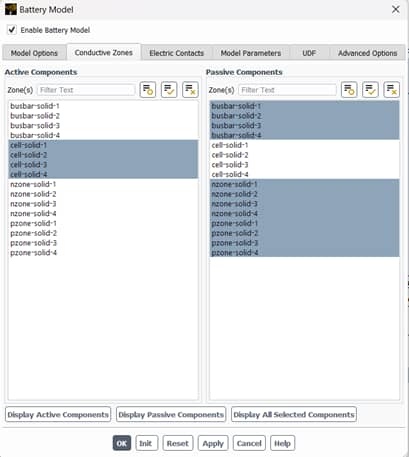This screenshot has width=409, height=457.
Task: Click Display All Selected Components button
Action: [x=294, y=414]
